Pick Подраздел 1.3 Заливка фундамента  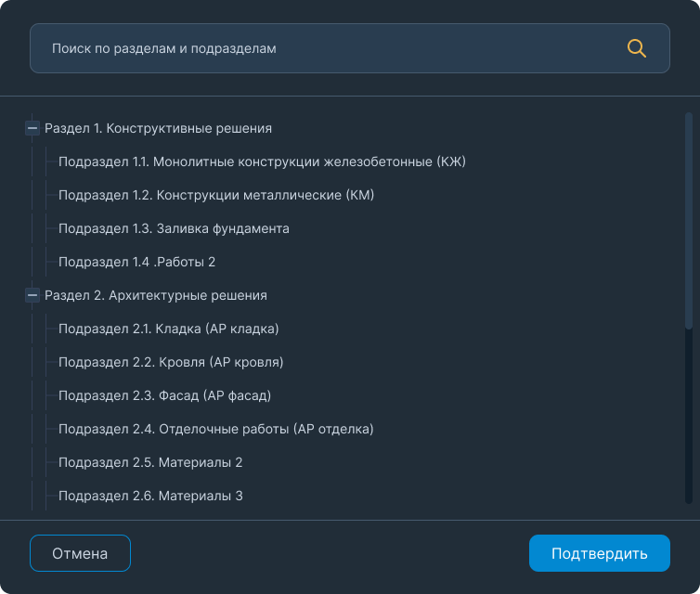pyautogui.click(x=174, y=229)
